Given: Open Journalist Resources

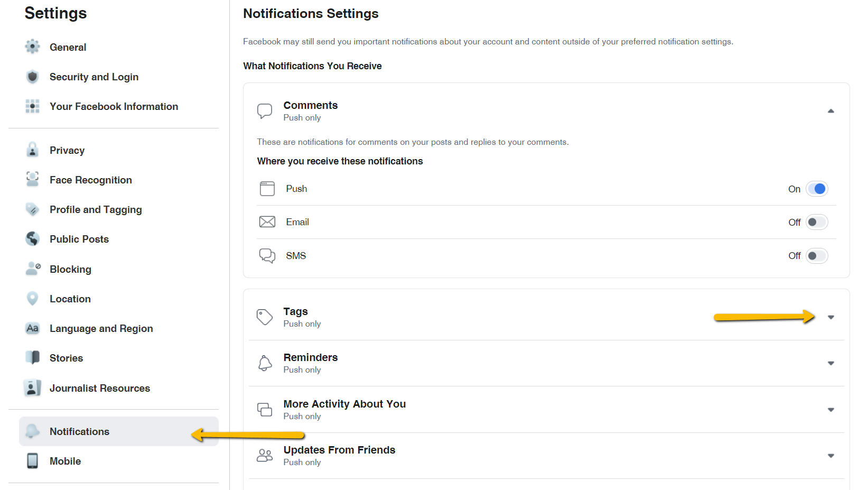Looking at the screenshot, I should coord(99,387).
